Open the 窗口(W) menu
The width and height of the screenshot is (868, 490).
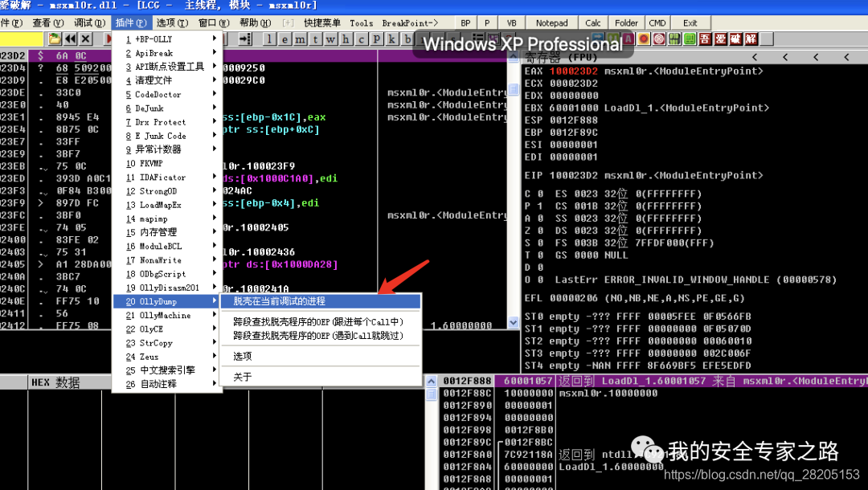(214, 22)
